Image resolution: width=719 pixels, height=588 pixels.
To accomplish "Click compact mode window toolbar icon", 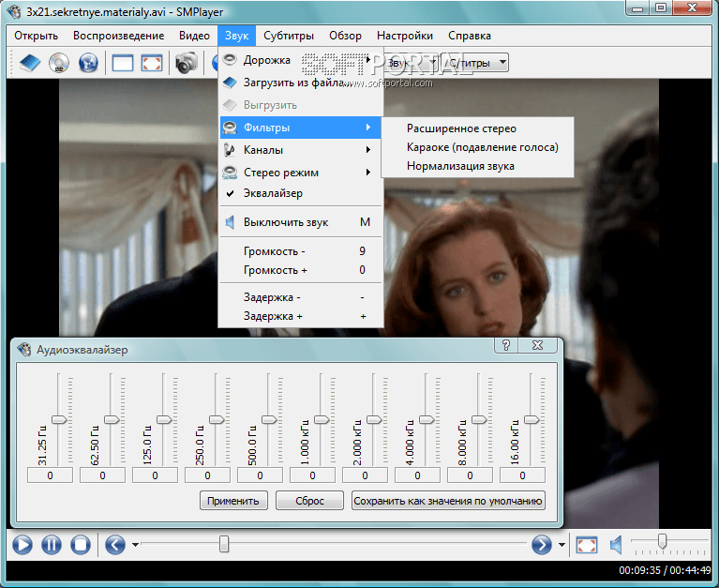I will click(x=123, y=63).
